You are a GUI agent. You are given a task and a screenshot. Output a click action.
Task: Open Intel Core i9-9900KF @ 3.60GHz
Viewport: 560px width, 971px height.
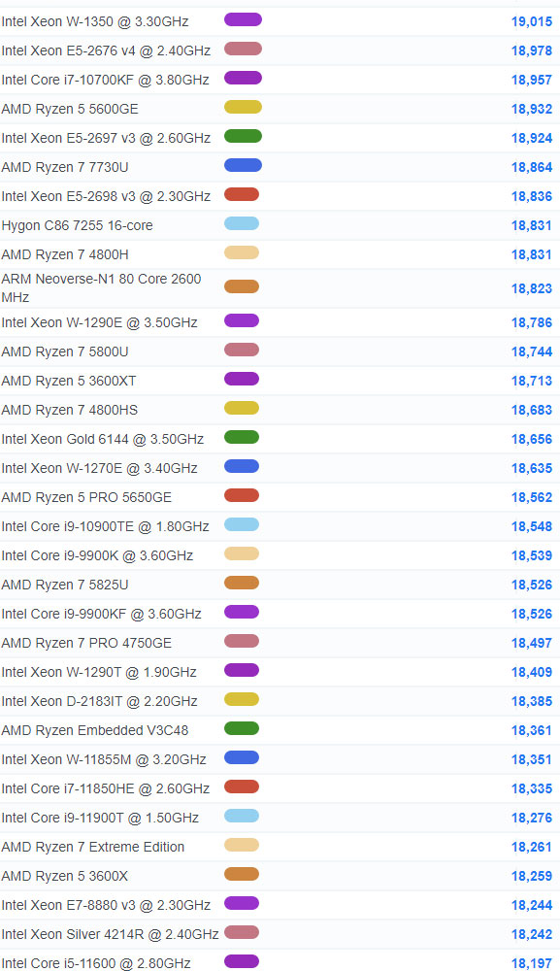coord(102,614)
